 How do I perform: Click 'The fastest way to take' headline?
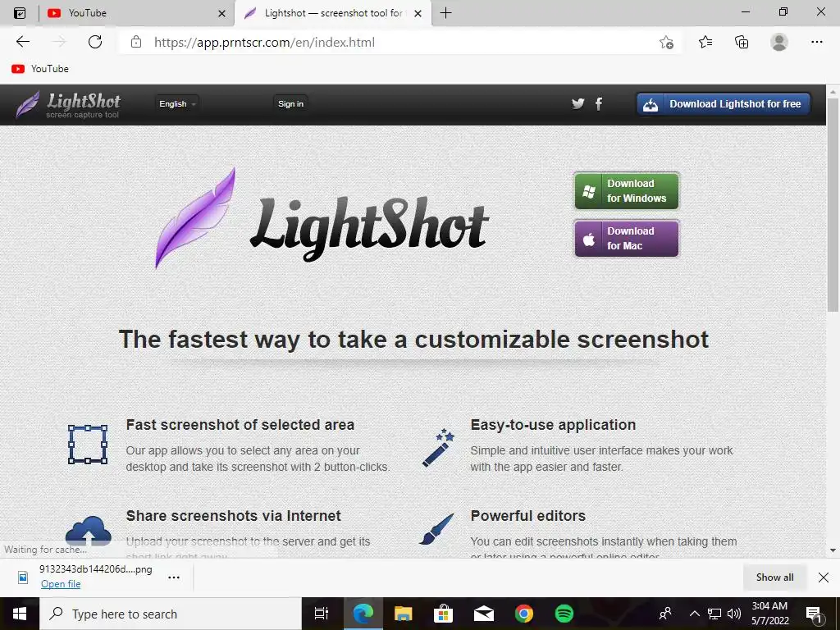click(413, 339)
